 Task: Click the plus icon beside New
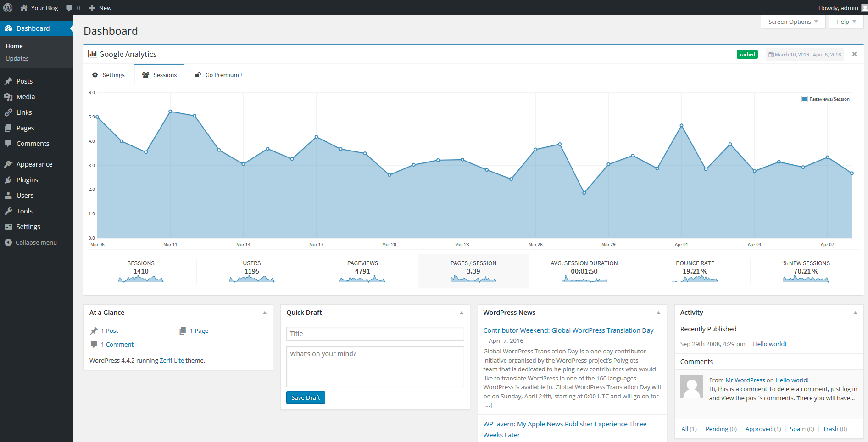(92, 8)
